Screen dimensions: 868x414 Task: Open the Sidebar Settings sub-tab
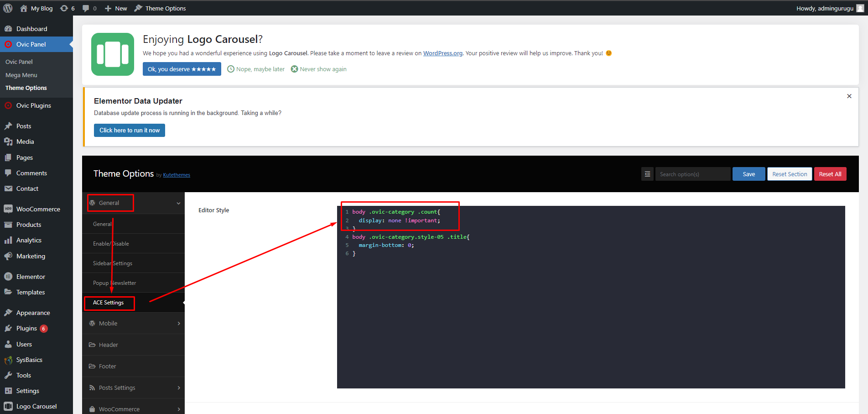point(134,263)
